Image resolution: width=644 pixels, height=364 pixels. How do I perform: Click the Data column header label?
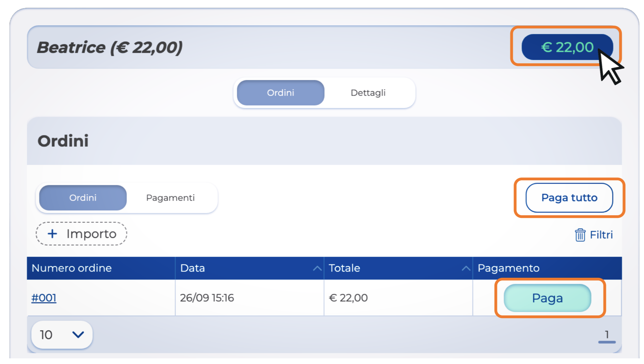193,268
